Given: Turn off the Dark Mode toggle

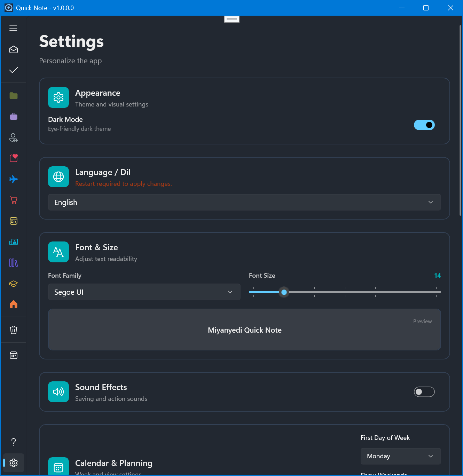Looking at the screenshot, I should [x=424, y=125].
